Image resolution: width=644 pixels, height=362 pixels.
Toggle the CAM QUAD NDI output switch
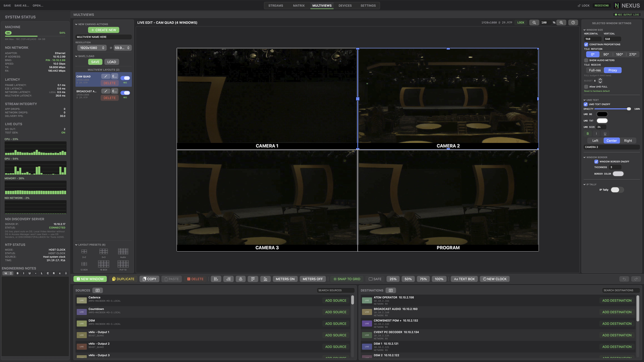click(125, 78)
